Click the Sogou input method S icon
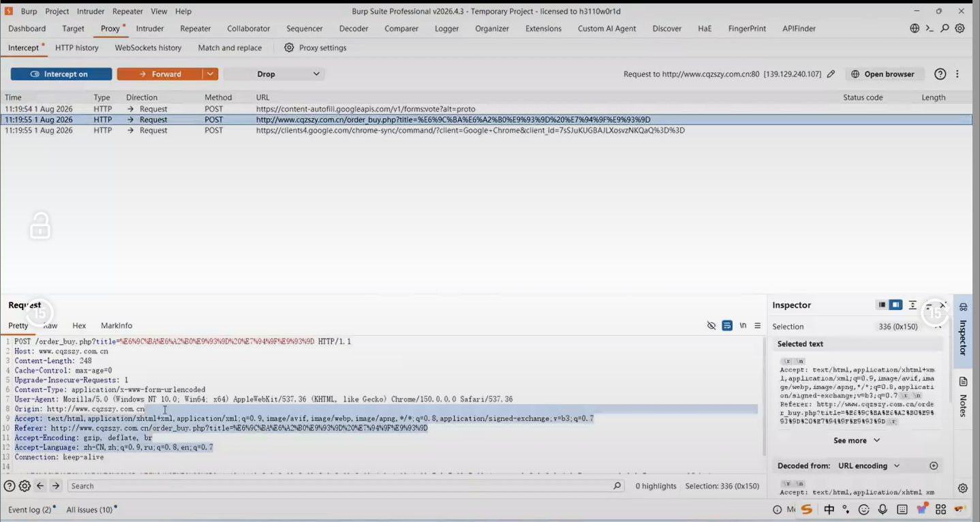 pos(807,509)
